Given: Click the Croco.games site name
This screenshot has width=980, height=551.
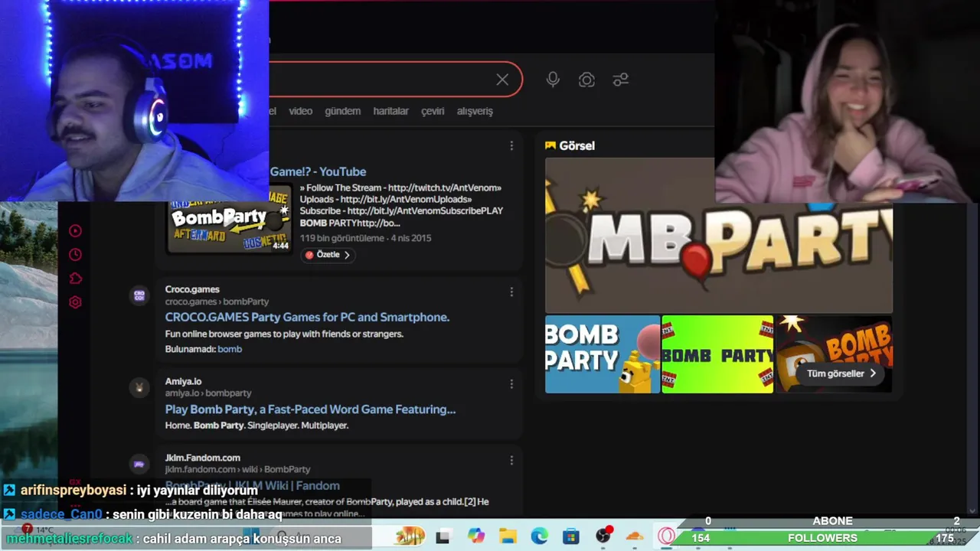Looking at the screenshot, I should coord(192,289).
